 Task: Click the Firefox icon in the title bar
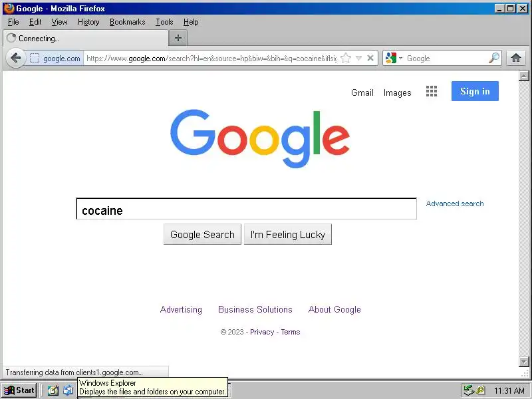tap(9, 8)
